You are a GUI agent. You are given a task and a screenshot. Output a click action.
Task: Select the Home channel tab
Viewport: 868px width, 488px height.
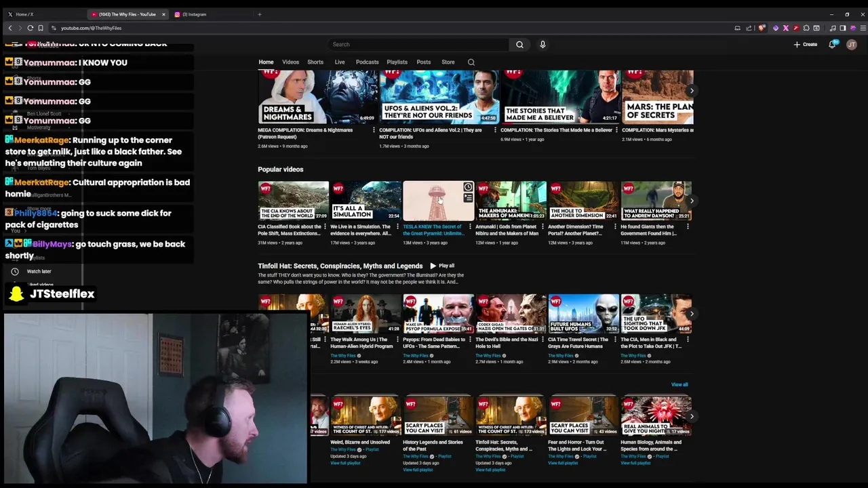[x=266, y=62]
